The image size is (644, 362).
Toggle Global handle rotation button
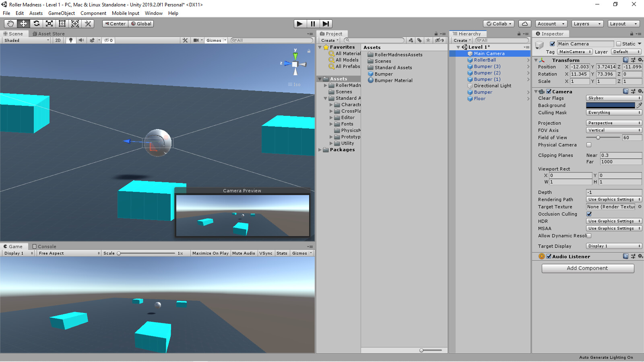click(x=141, y=24)
